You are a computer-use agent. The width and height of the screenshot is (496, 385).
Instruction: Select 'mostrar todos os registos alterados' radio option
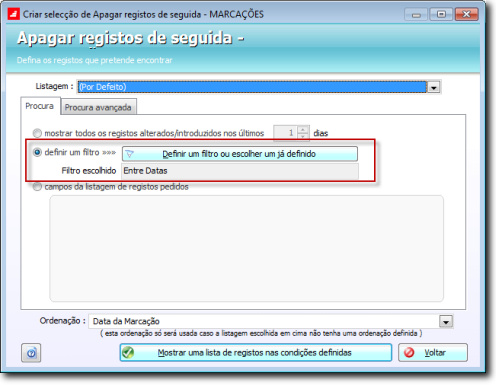pos(37,133)
